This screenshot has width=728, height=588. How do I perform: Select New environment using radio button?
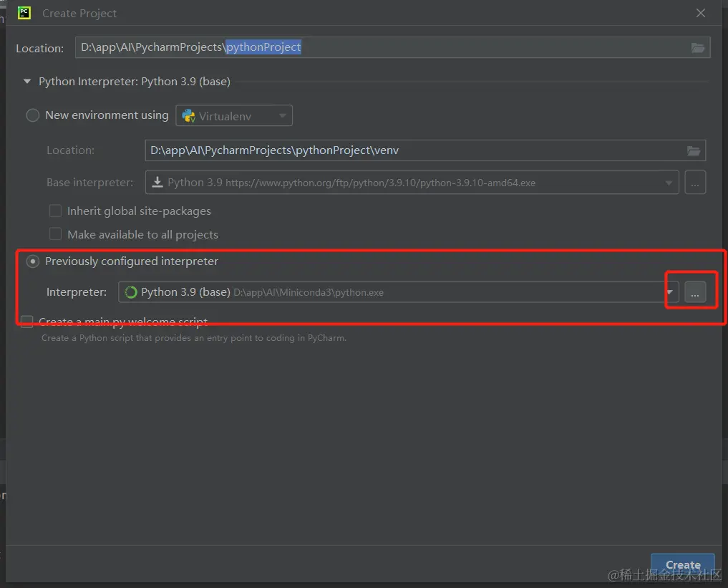(x=32, y=115)
